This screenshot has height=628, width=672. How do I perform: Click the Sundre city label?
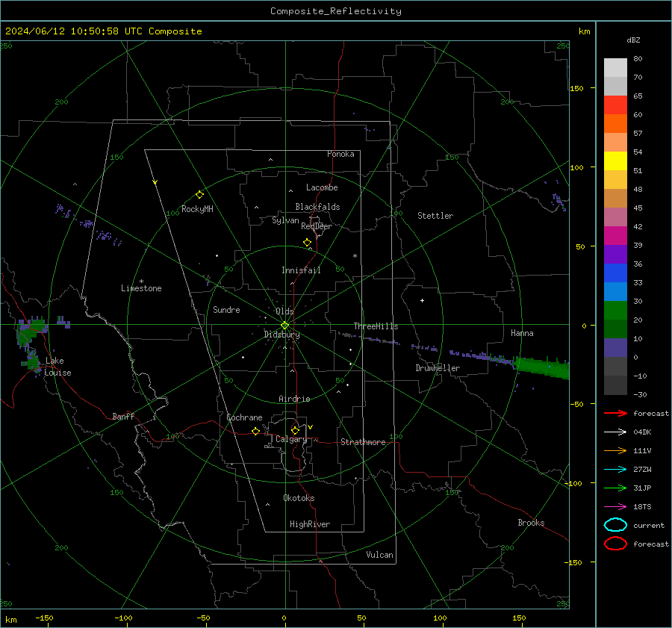pos(226,309)
